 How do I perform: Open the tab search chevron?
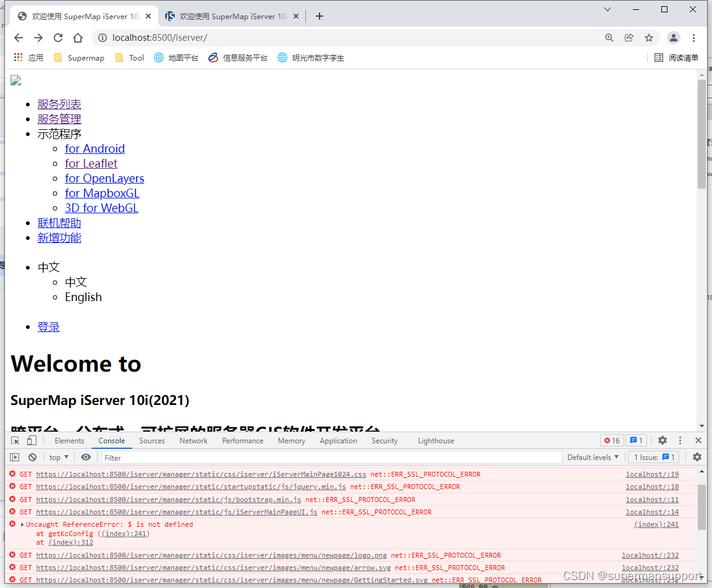pyautogui.click(x=607, y=9)
